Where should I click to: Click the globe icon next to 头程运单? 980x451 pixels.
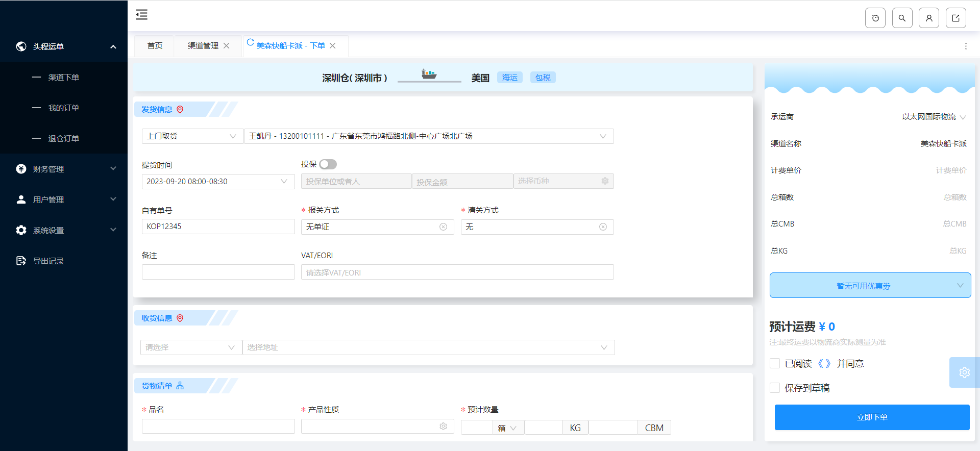click(21, 46)
